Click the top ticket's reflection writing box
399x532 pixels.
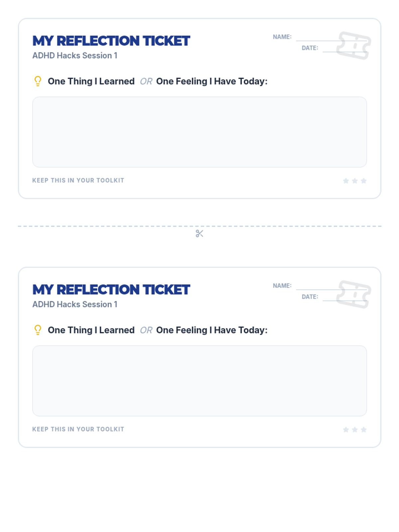pos(199,132)
